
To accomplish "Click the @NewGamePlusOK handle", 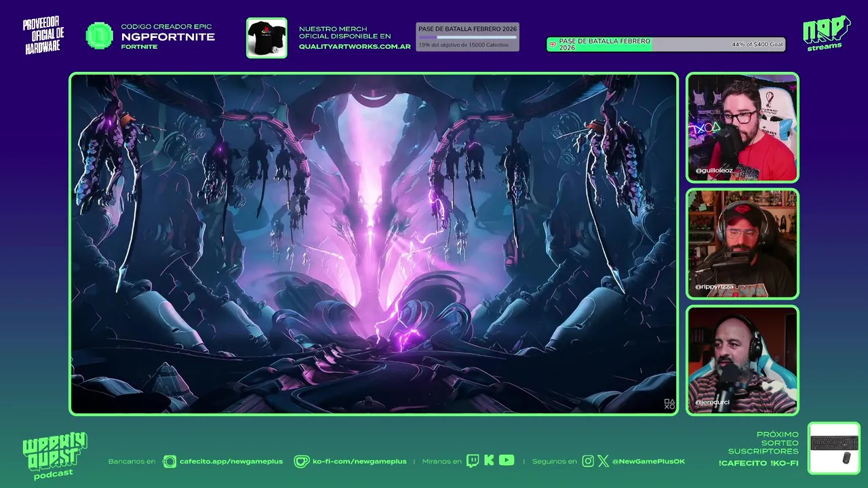I will [x=648, y=462].
